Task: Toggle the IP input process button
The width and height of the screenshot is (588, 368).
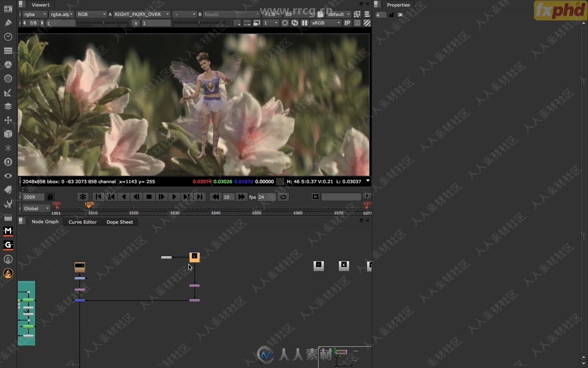Action: [x=347, y=23]
